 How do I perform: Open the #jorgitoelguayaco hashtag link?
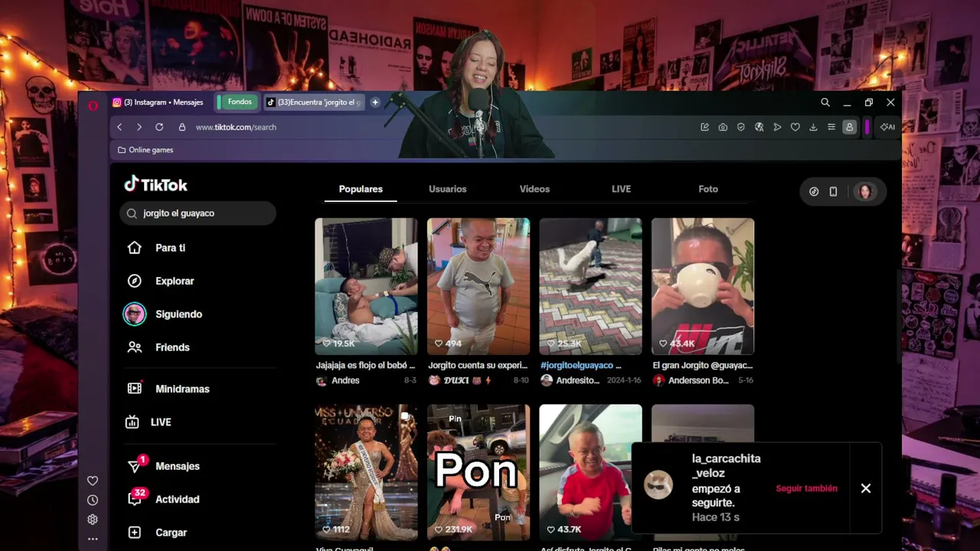pyautogui.click(x=577, y=366)
